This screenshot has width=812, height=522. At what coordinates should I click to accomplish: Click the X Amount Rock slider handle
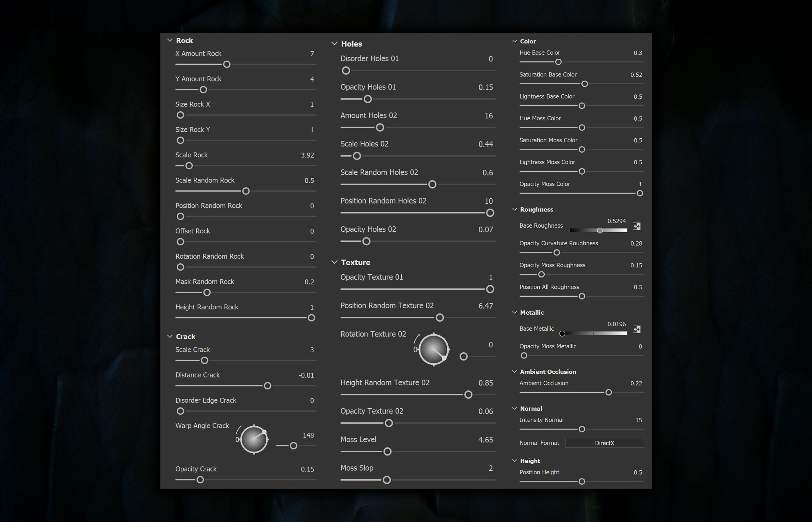pyautogui.click(x=227, y=64)
